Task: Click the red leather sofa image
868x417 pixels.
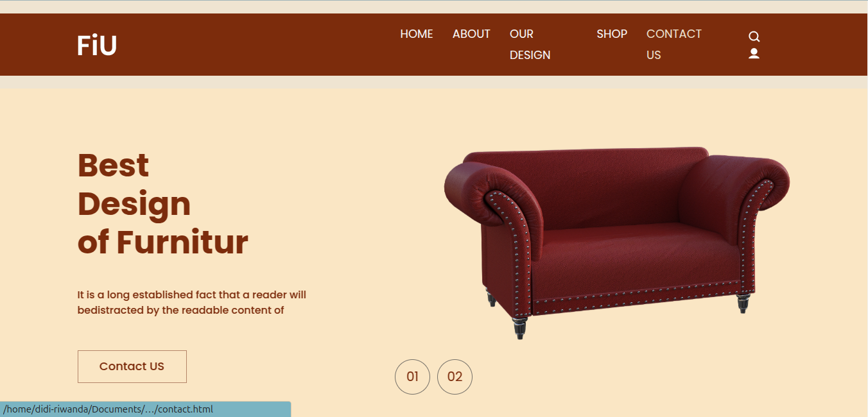Action: (616, 243)
